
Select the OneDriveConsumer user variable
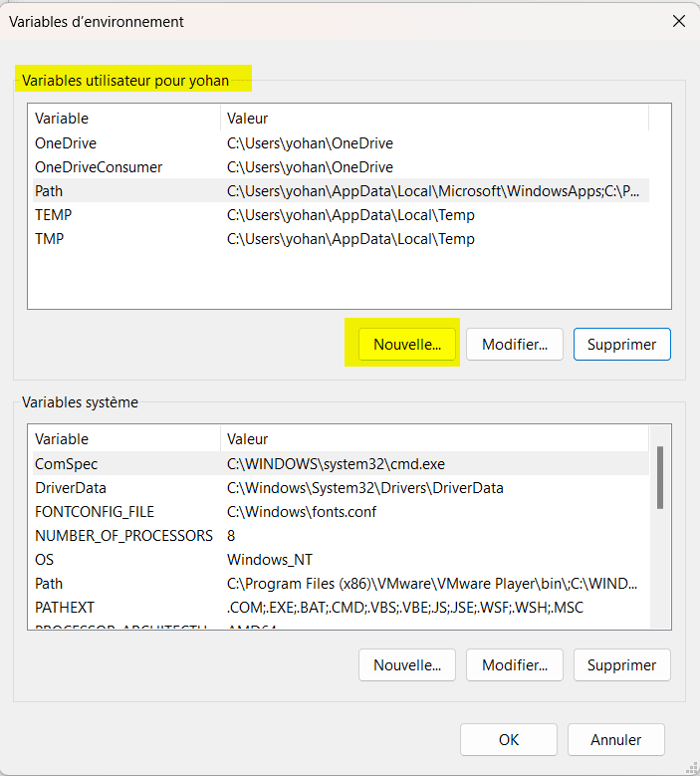tap(99, 167)
